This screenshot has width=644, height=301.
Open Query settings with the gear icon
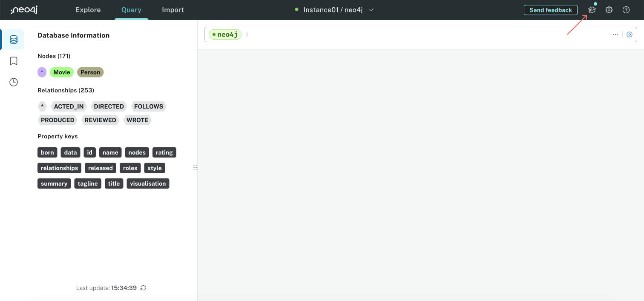[x=609, y=9]
